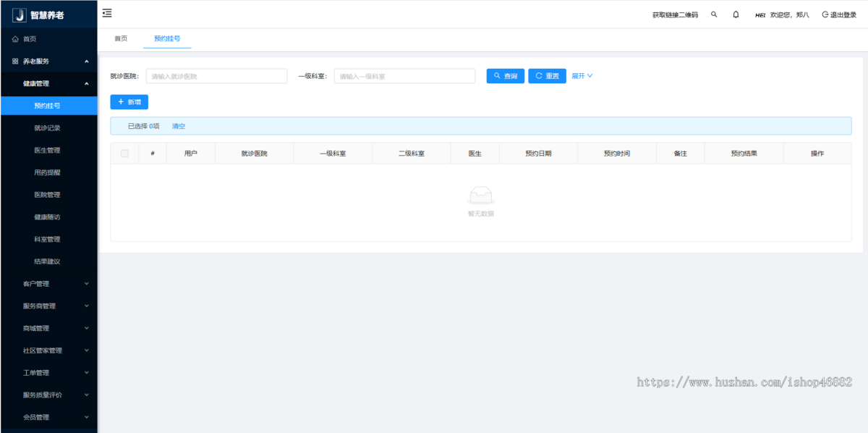Click the home icon beside 首页 in sidebar
868x433 pixels.
pyautogui.click(x=16, y=39)
